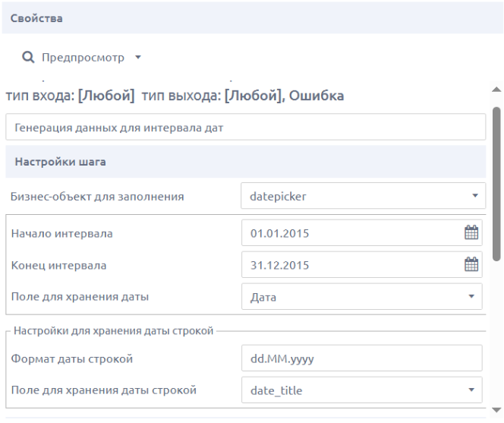Click the Предпросмотр magnifier icon
Viewport: 504px width, 423px height.
28,58
